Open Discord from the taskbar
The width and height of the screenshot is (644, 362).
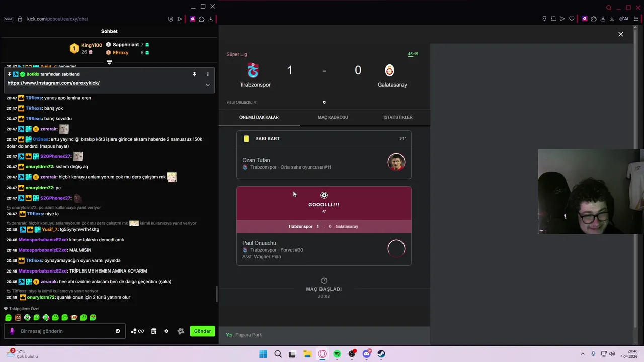[x=367, y=354]
